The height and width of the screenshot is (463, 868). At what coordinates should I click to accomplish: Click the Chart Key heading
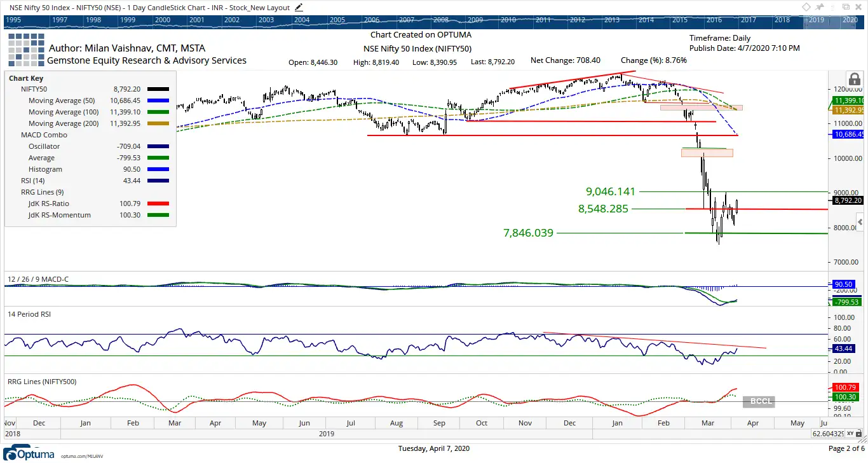point(25,78)
